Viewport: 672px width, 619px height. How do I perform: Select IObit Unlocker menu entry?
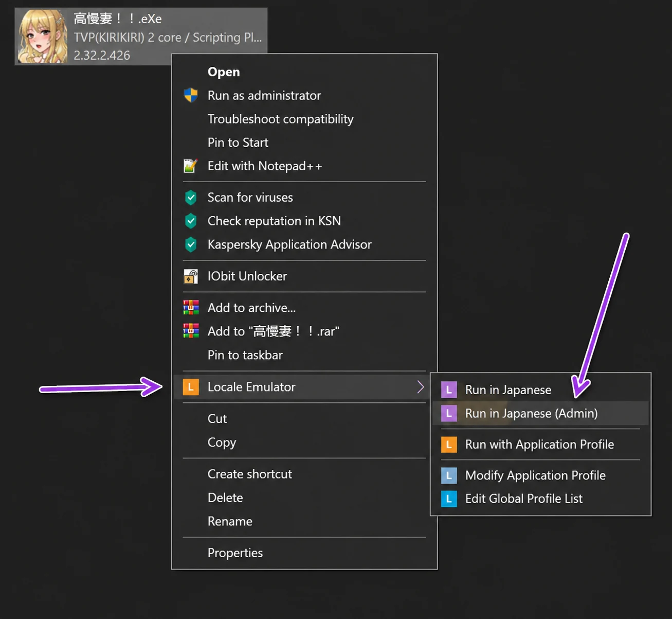pyautogui.click(x=304, y=276)
